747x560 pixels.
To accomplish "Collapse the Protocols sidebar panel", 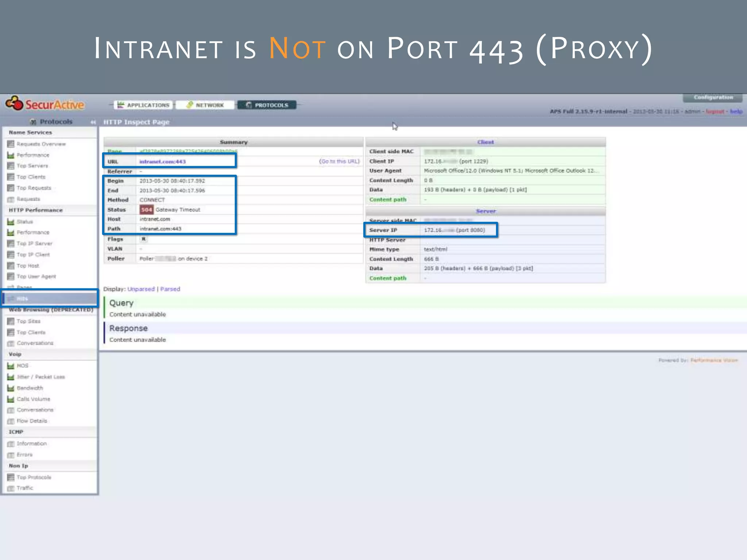I will (93, 122).
